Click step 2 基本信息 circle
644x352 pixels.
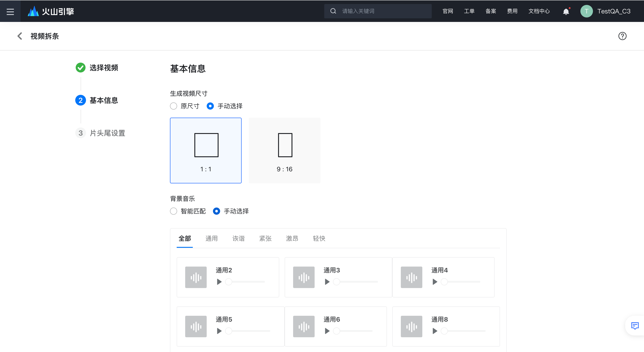[x=81, y=100]
